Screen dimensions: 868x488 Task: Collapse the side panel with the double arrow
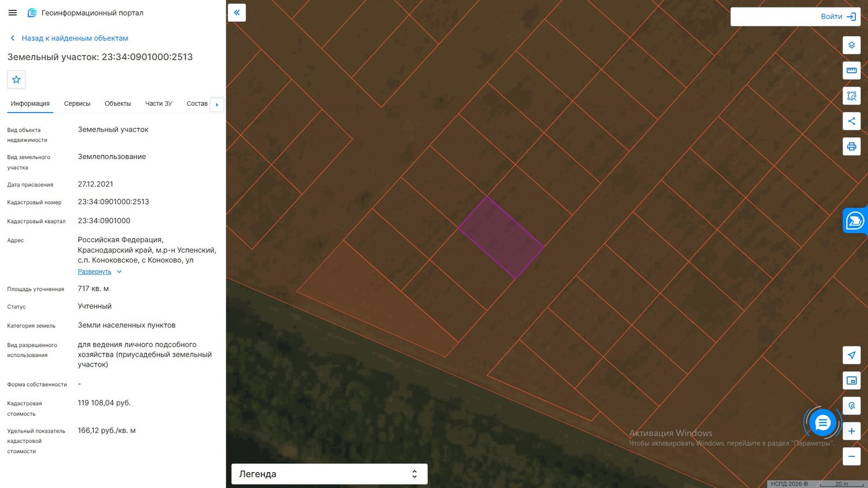point(237,13)
